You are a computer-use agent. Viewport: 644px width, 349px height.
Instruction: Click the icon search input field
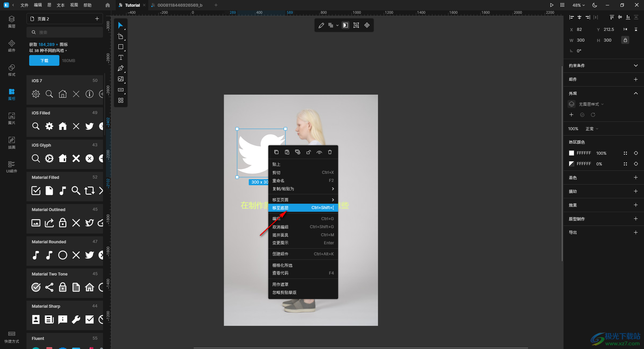65,33
